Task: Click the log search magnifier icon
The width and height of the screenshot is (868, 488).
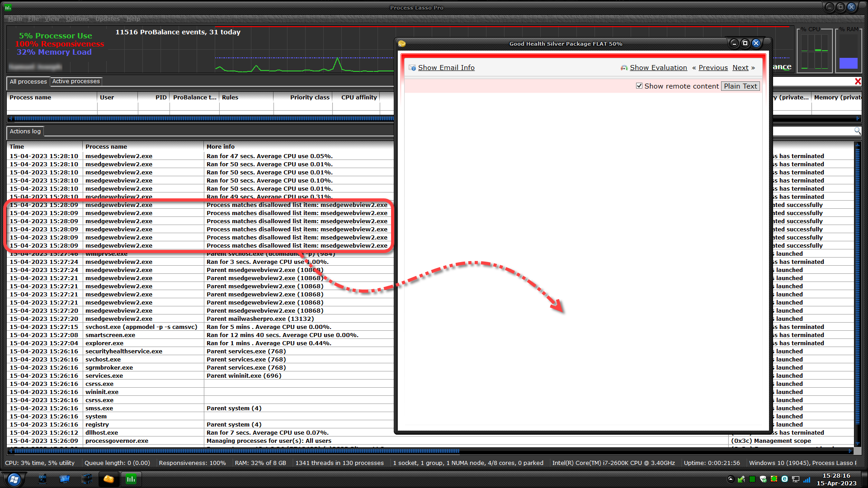Action: point(857,131)
